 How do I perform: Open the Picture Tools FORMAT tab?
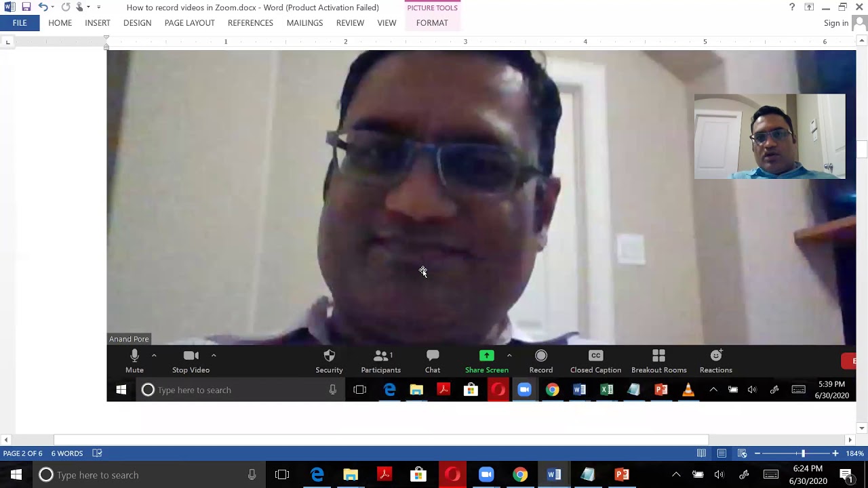point(432,23)
